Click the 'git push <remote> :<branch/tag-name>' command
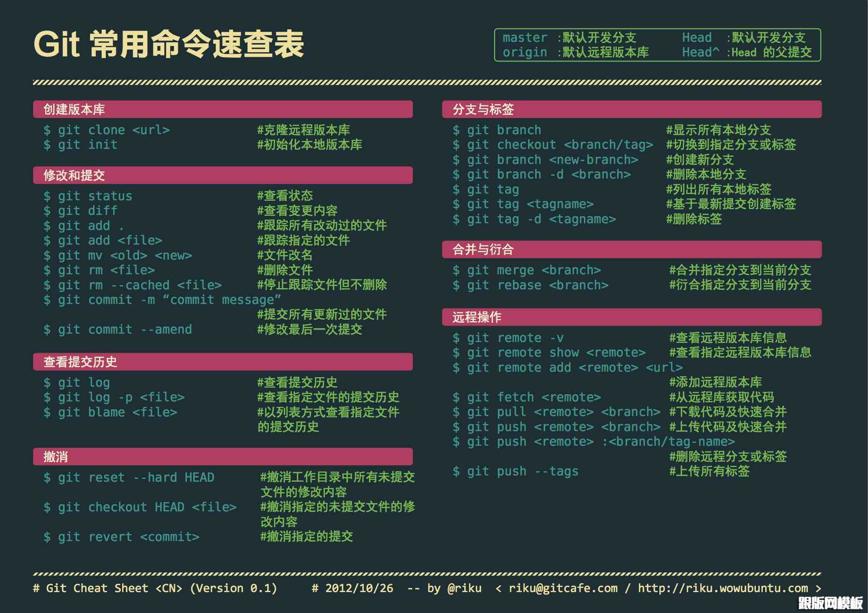The height and width of the screenshot is (613, 868). point(594,442)
